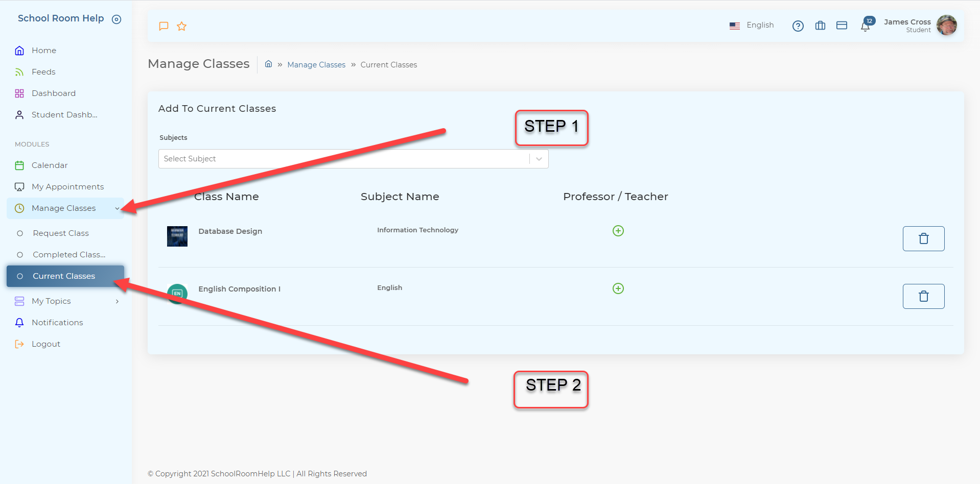Screen dimensions: 980x484
Task: Go to Request Class in sidebar
Action: (61, 233)
